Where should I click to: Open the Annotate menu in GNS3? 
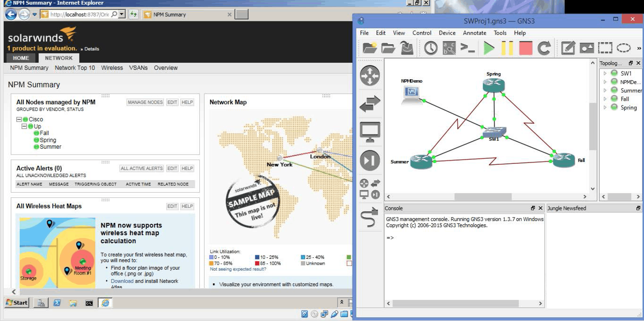tap(474, 33)
